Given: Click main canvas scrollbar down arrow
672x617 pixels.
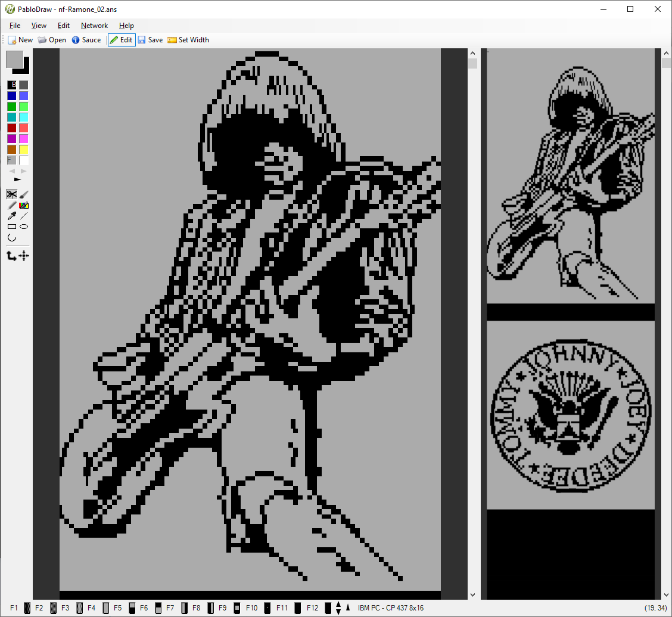Looking at the screenshot, I should [472, 595].
